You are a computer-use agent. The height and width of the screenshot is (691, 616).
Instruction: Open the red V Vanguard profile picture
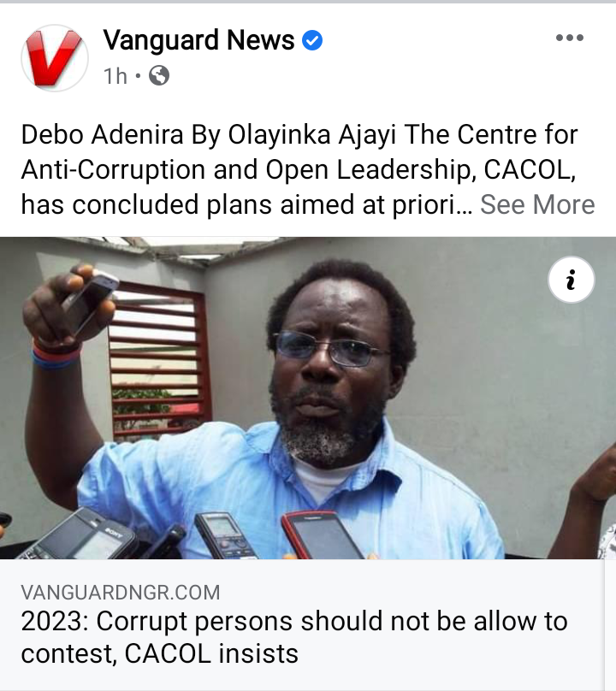pyautogui.click(x=55, y=58)
